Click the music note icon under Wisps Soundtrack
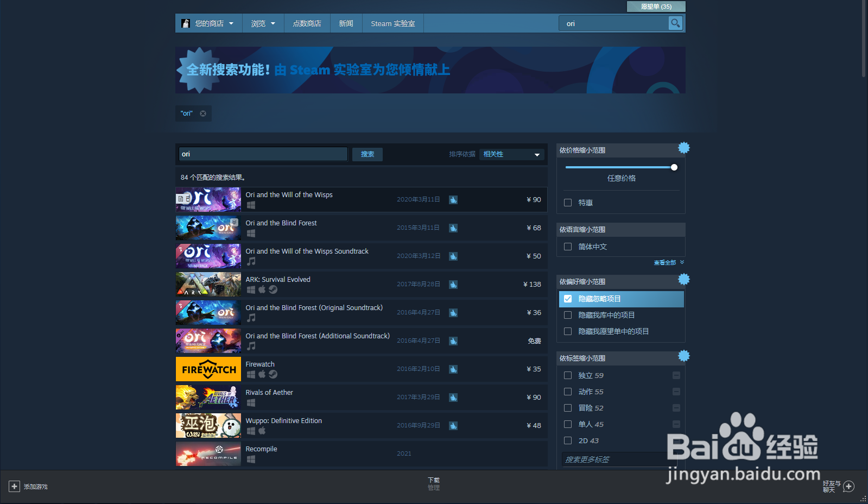 pos(251,262)
